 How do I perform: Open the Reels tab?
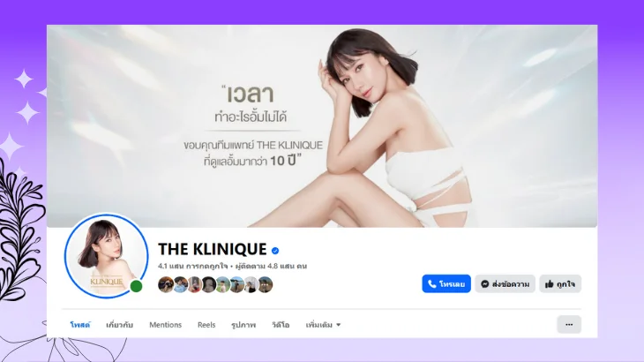(x=206, y=325)
